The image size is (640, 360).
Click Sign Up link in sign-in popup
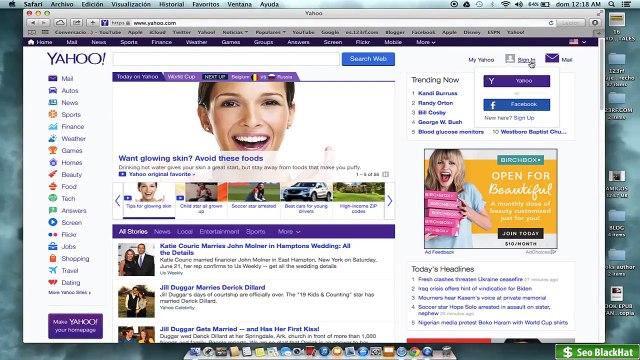point(524,118)
